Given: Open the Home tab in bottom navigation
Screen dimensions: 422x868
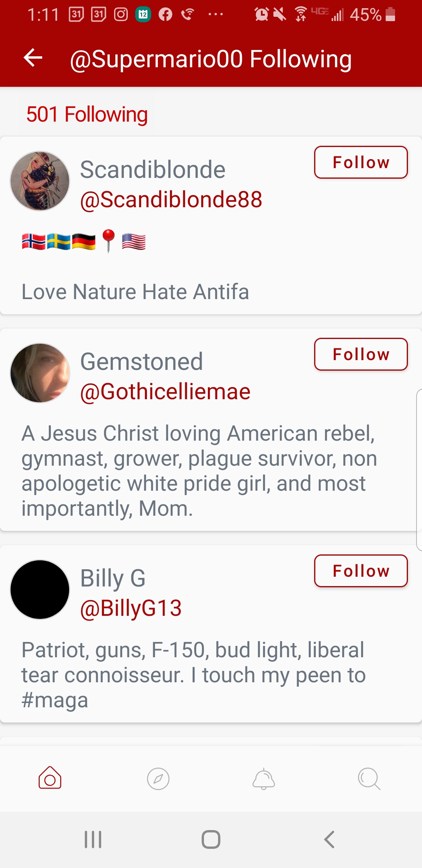Looking at the screenshot, I should 50,778.
